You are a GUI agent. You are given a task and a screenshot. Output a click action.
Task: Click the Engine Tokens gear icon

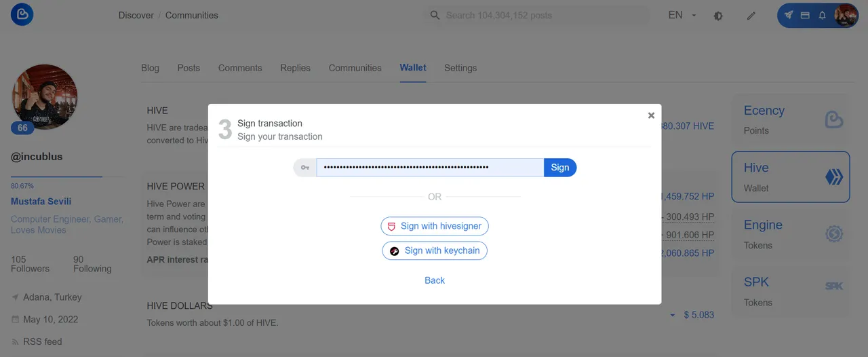tap(833, 234)
